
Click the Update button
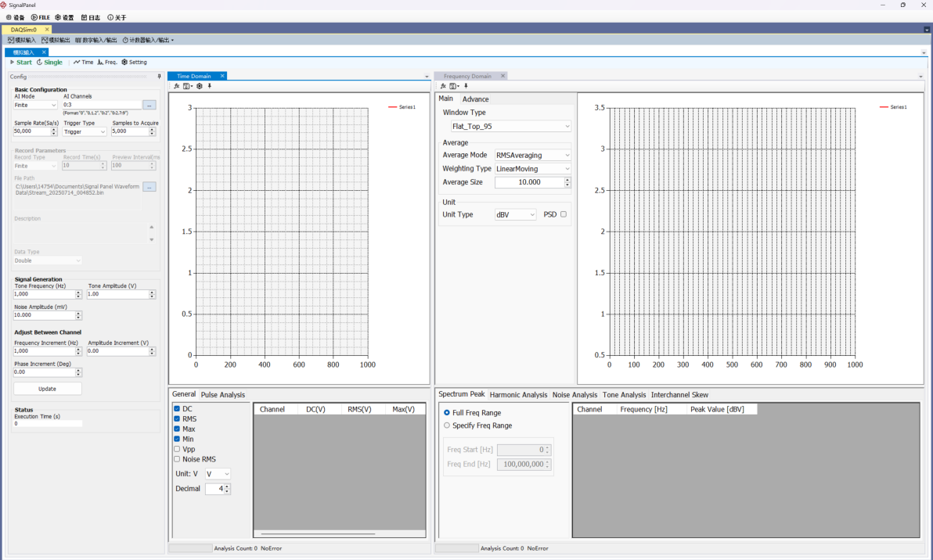click(x=48, y=389)
